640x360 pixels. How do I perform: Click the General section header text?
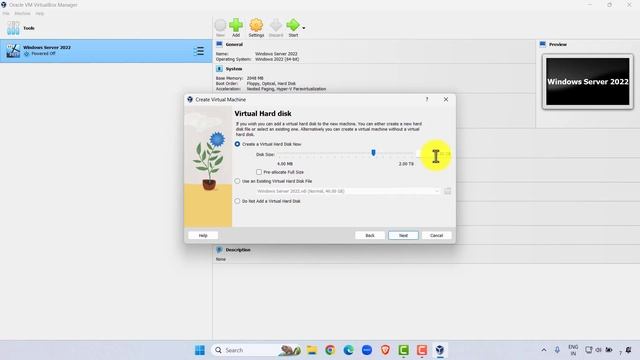[234, 44]
